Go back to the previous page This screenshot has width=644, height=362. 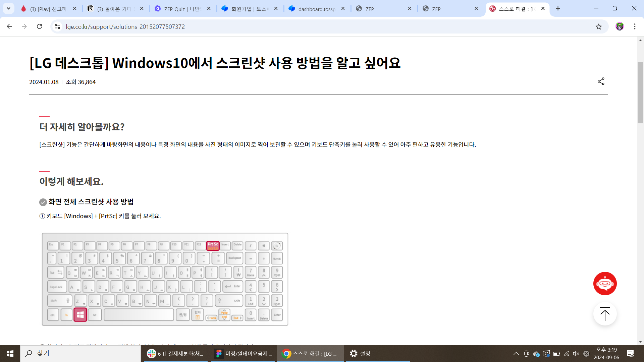[x=9, y=26]
